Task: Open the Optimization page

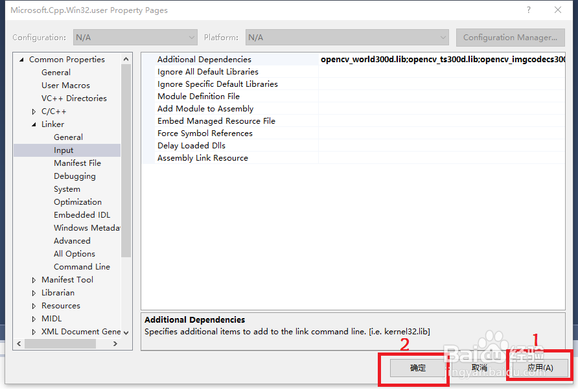Action: (78, 202)
